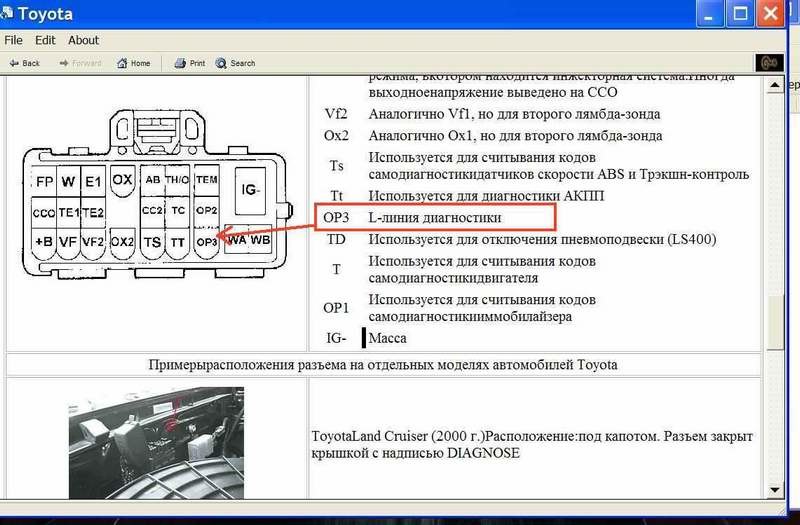Image resolution: width=800 pixels, height=525 pixels.
Task: Open the Search tool
Action: coord(235,63)
